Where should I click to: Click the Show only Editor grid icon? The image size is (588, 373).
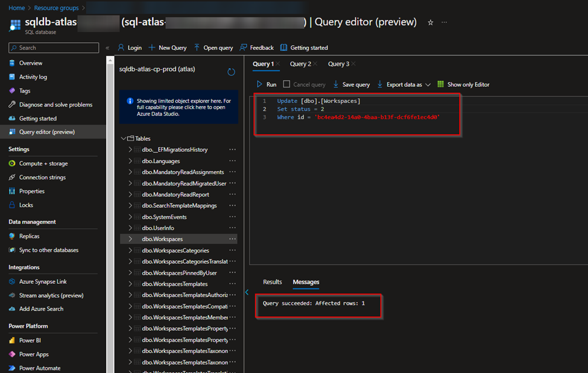tap(441, 84)
